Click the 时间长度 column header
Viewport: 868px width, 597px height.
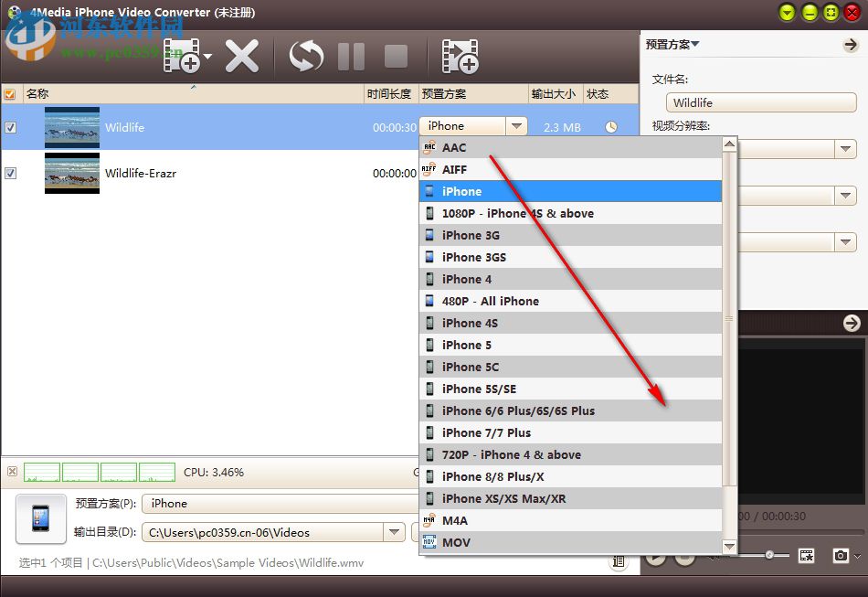[x=390, y=93]
